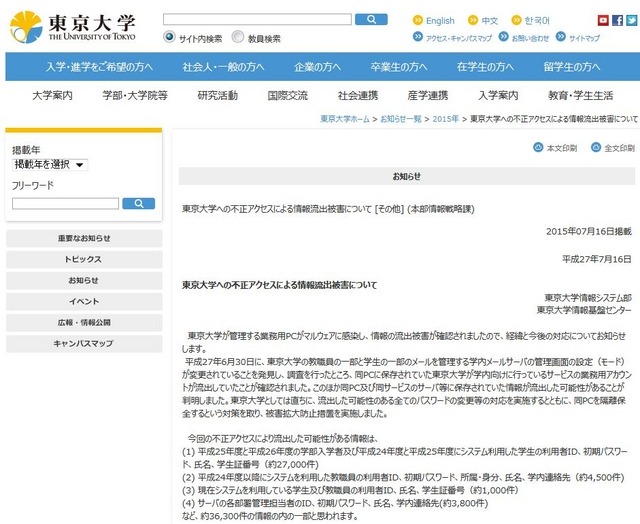Open 教育・学生生活 navigation item

tap(581, 95)
